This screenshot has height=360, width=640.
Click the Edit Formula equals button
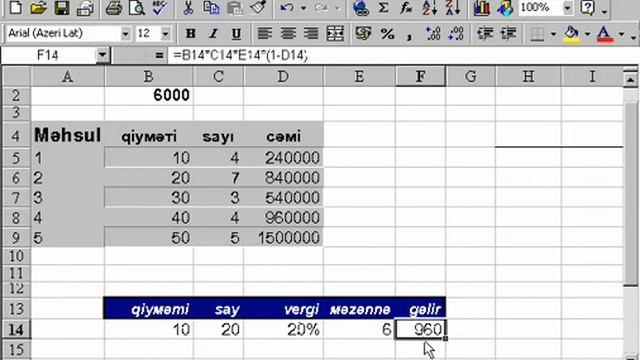pyautogui.click(x=159, y=55)
